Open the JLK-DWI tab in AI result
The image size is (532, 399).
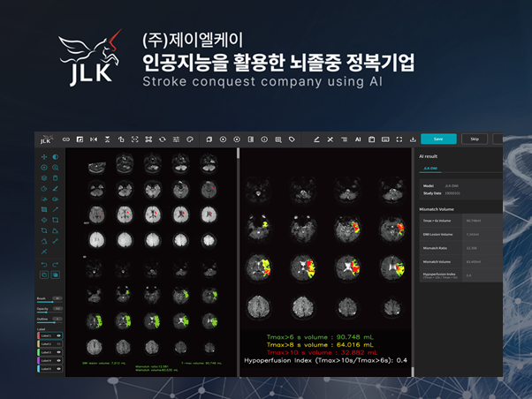coord(429,167)
